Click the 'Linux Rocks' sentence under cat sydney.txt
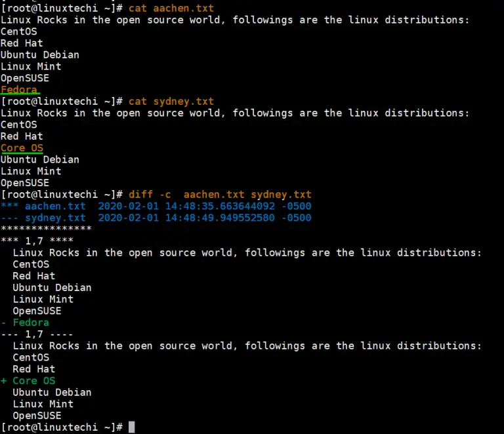The image size is (504, 434). [235, 113]
